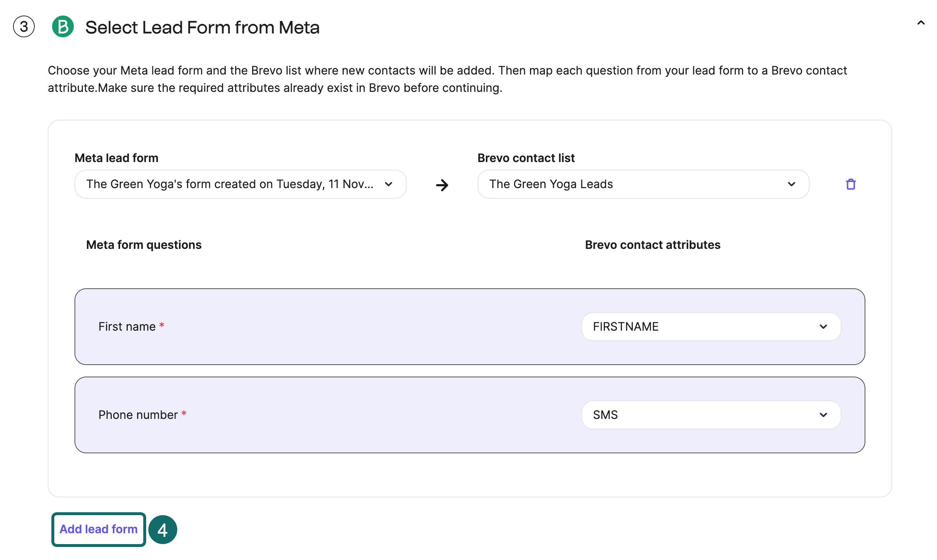
Task: Click the chevron on Meta lead form field
Action: [388, 184]
